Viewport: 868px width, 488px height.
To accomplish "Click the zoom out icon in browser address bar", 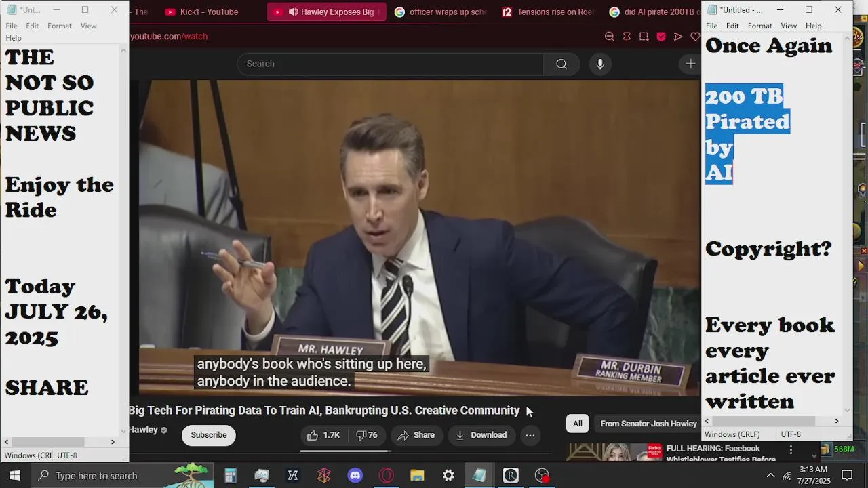I will (x=609, y=37).
